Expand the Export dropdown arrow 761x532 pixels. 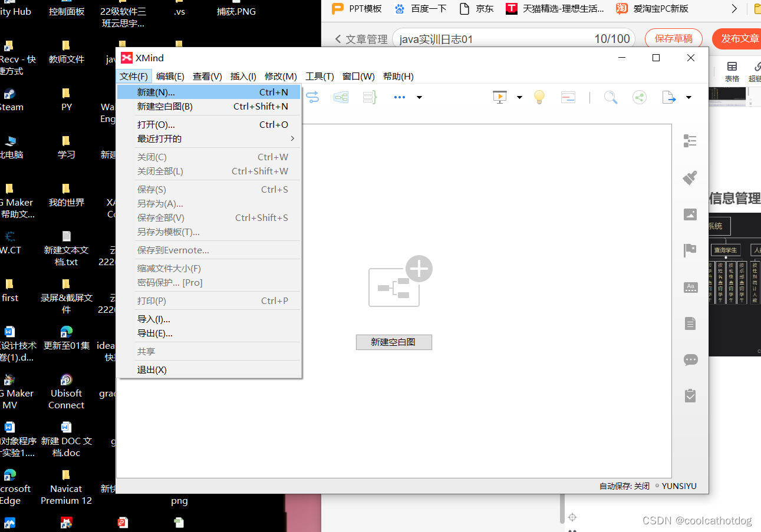tap(688, 97)
